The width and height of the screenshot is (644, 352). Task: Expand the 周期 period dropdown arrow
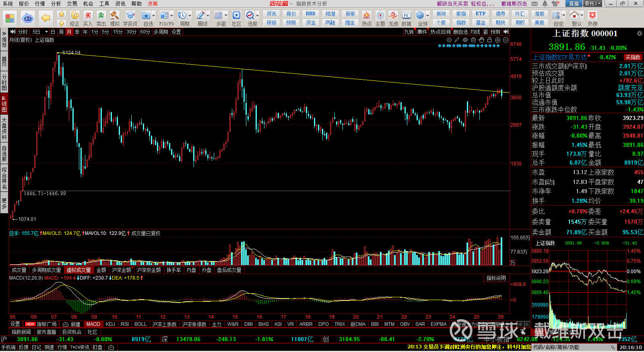190,16
